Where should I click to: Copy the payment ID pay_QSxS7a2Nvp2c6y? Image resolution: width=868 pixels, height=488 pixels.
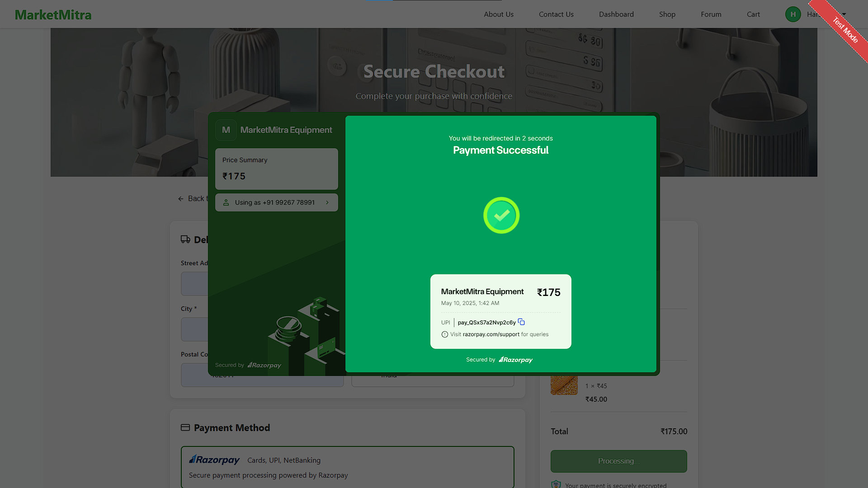click(521, 322)
